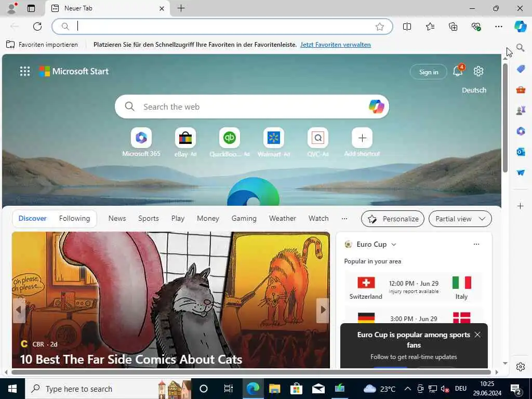Open sidebar settings gear at bottom
This screenshot has width=532, height=399.
click(x=521, y=367)
